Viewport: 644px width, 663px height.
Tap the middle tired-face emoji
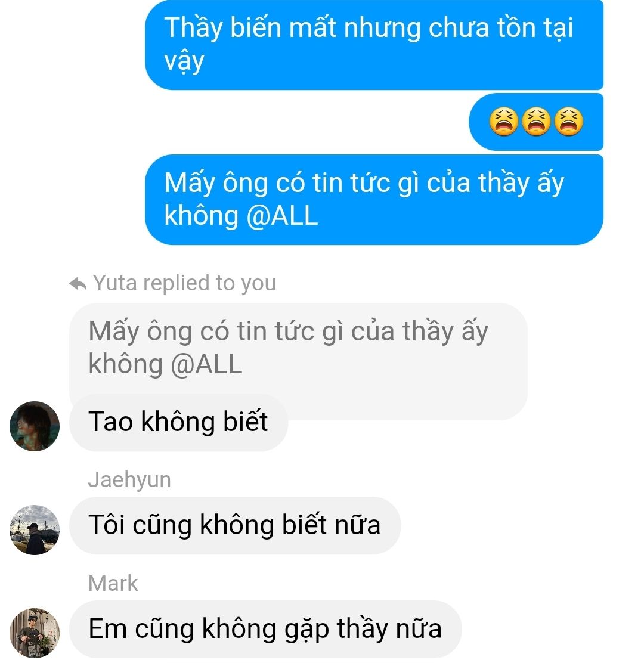[x=536, y=122]
